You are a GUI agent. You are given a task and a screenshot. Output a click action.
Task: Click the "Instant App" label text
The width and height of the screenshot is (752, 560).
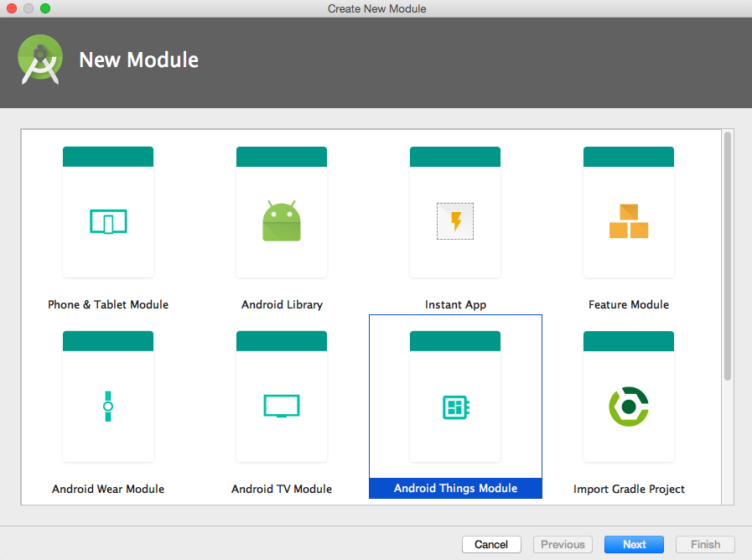pos(455,305)
